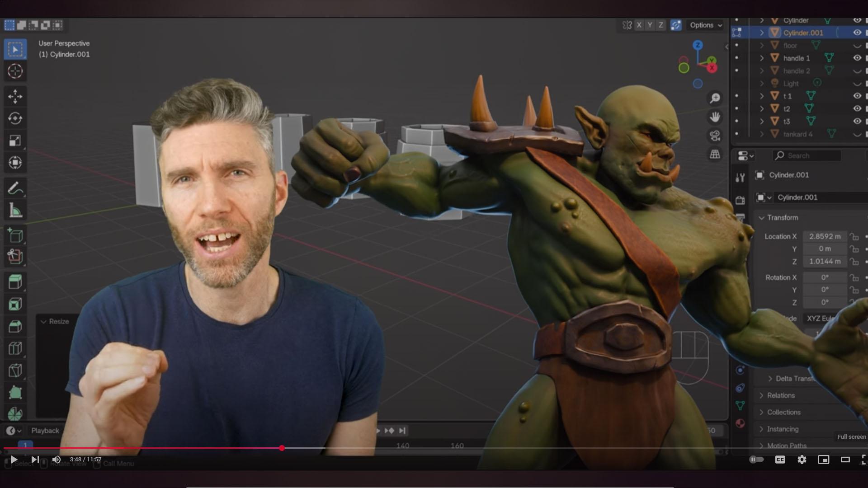
Task: Choose the Bevel tool
Action: 15,326
